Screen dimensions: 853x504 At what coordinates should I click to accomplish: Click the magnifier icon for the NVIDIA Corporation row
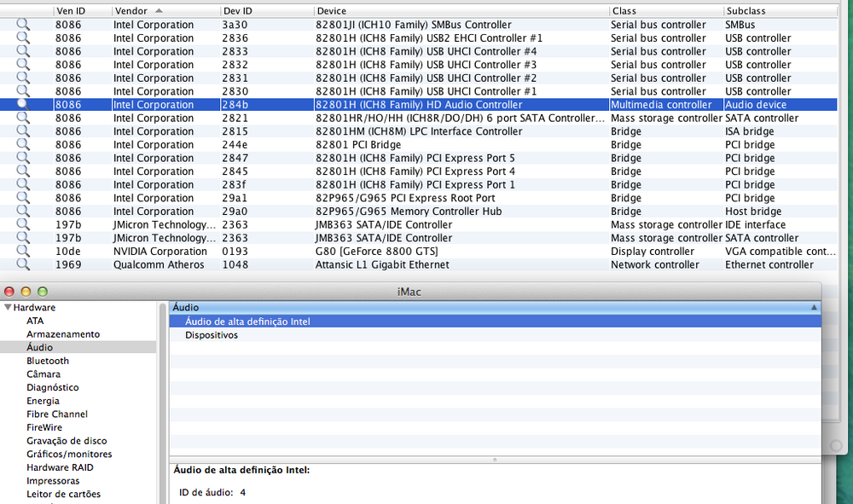pyautogui.click(x=23, y=252)
